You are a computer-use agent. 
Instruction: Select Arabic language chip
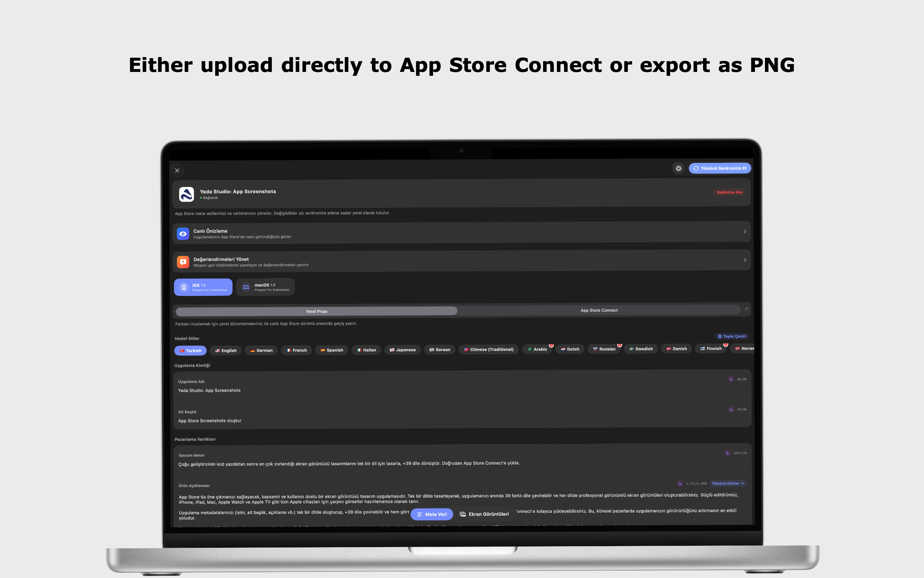click(x=537, y=349)
